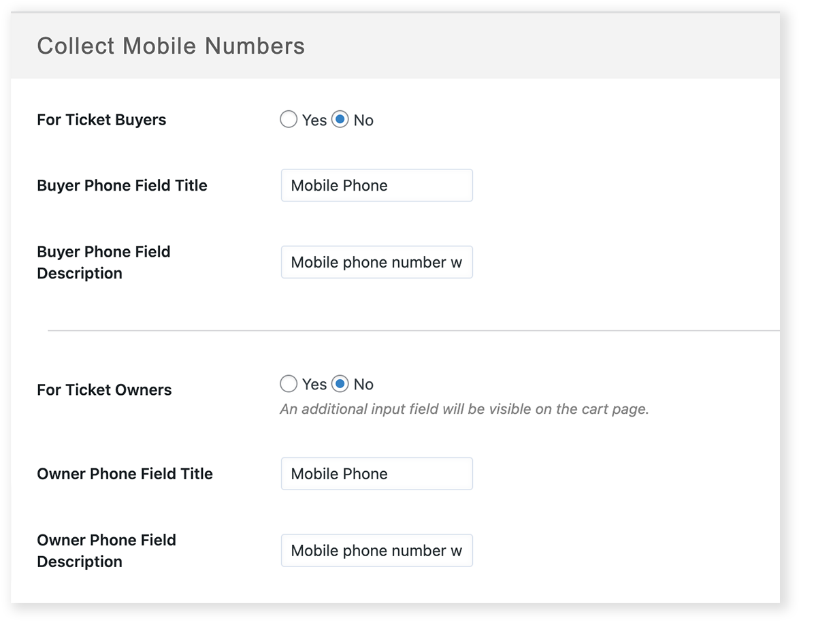Image resolution: width=833 pixels, height=644 pixels.
Task: Click the Buyer Phone Field Description text box
Action: click(376, 262)
